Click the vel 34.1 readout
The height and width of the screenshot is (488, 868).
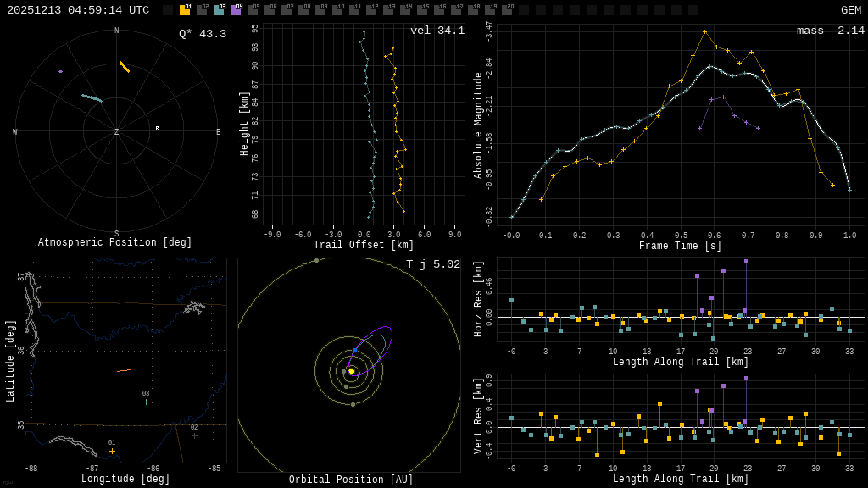coord(437,31)
